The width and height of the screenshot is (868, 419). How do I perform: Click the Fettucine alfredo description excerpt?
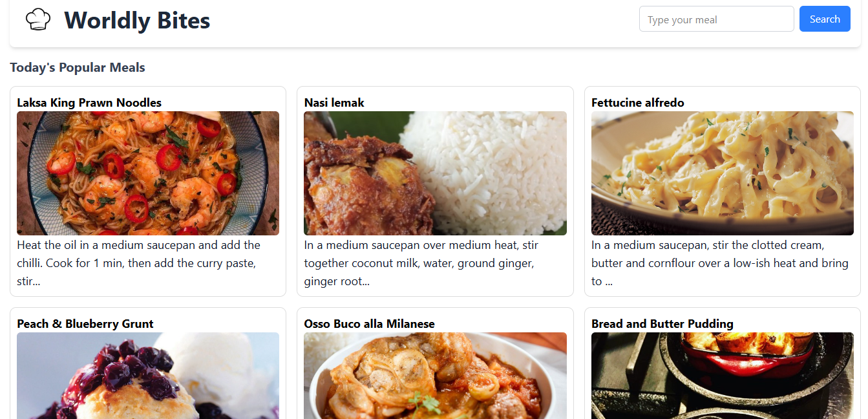pos(719,263)
